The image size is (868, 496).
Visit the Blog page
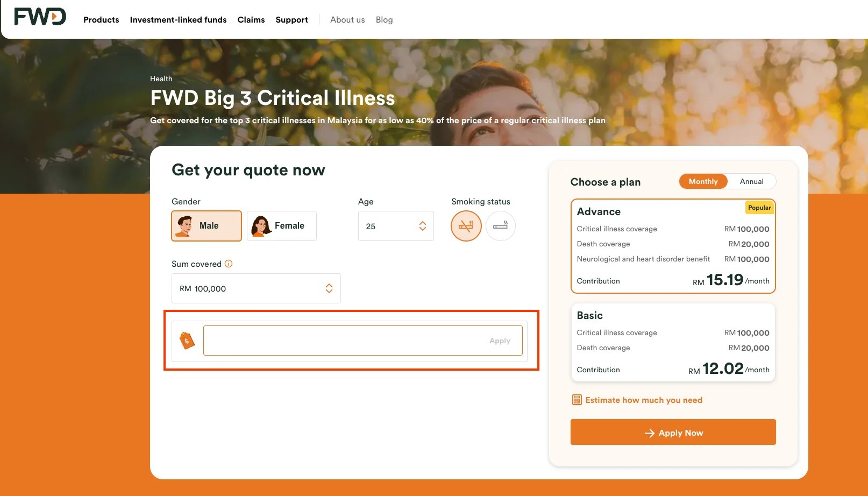(x=385, y=20)
